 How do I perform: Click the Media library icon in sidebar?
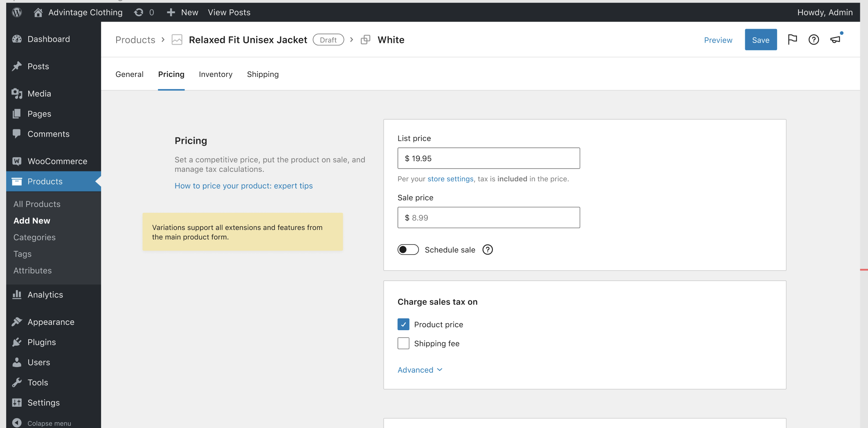(x=16, y=93)
